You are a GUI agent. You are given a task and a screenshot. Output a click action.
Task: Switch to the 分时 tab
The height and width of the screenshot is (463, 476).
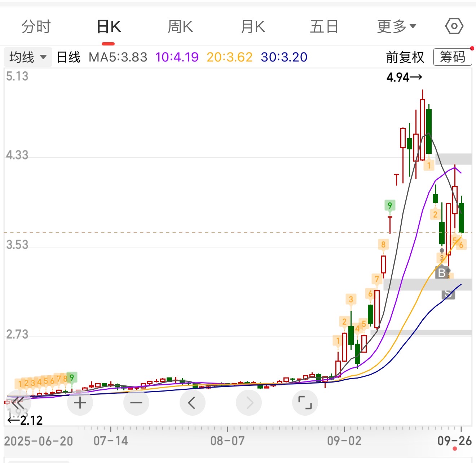[x=36, y=27]
